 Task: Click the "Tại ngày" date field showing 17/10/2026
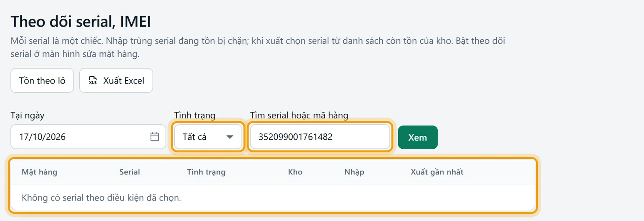pyautogui.click(x=88, y=137)
